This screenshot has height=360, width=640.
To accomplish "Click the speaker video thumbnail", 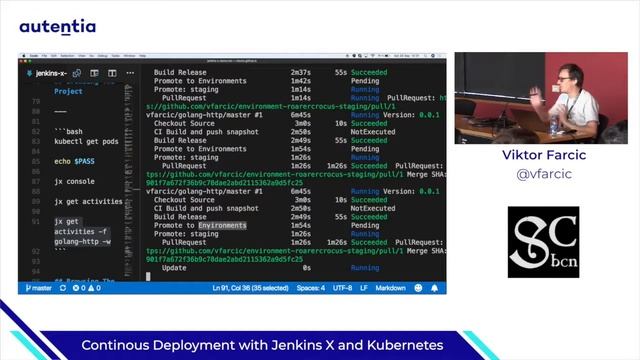I will [x=541, y=98].
